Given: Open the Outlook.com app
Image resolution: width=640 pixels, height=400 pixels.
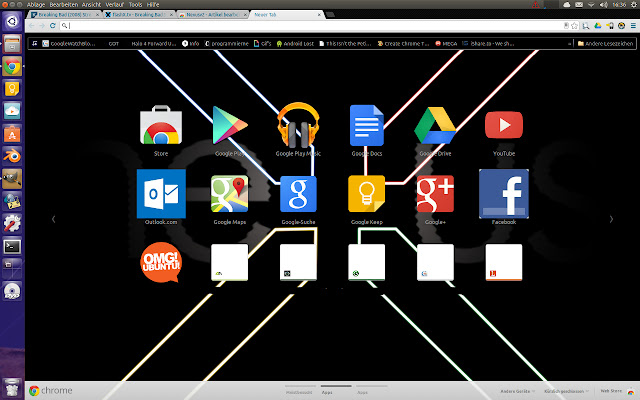Looking at the screenshot, I should [161, 194].
